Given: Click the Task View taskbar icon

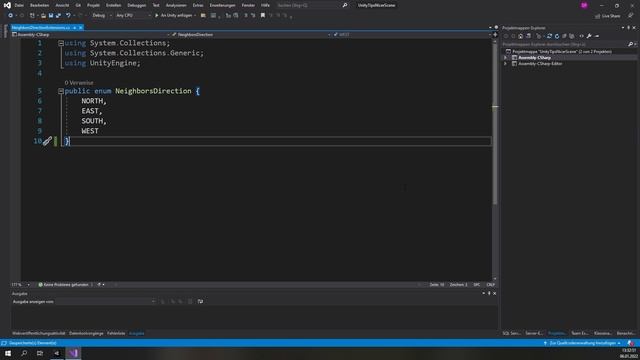Looking at the screenshot, I should tap(40, 353).
